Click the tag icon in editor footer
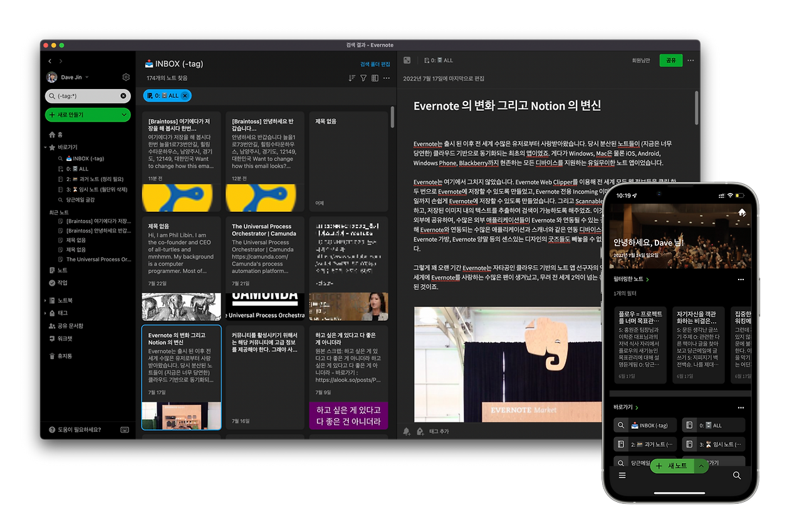 pyautogui.click(x=420, y=431)
